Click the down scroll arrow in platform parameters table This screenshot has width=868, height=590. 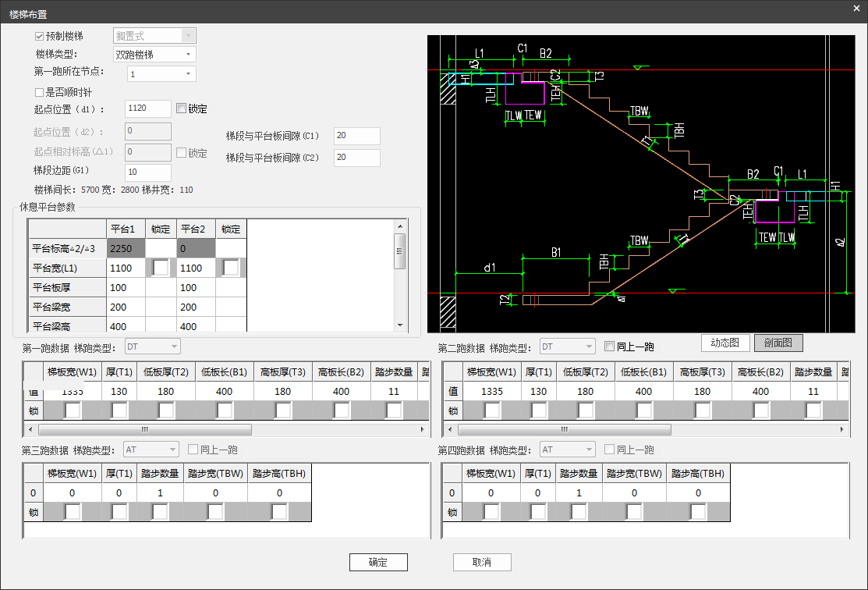click(400, 325)
